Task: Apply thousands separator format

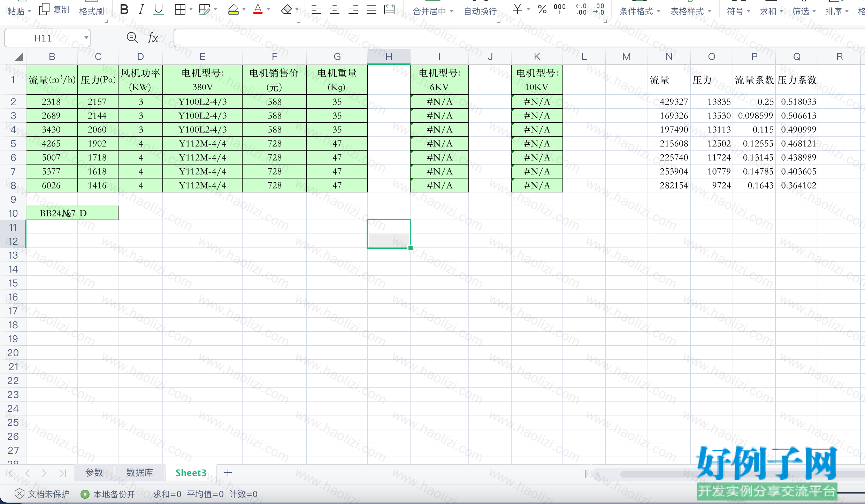Action: tap(560, 9)
